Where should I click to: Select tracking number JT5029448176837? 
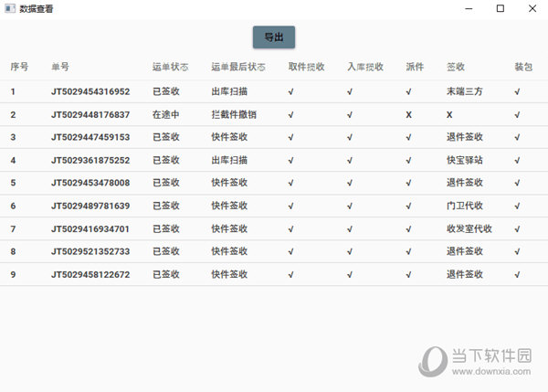[x=90, y=115]
